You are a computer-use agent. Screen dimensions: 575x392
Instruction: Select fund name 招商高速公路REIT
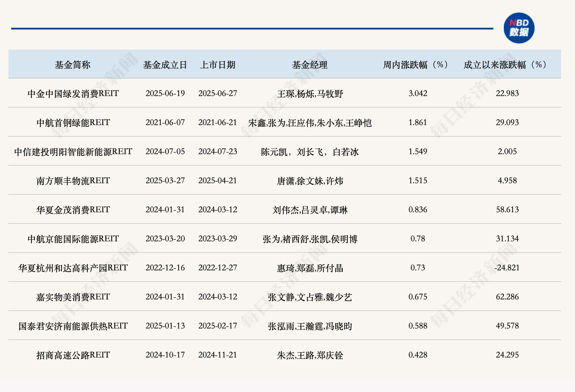[x=73, y=355]
